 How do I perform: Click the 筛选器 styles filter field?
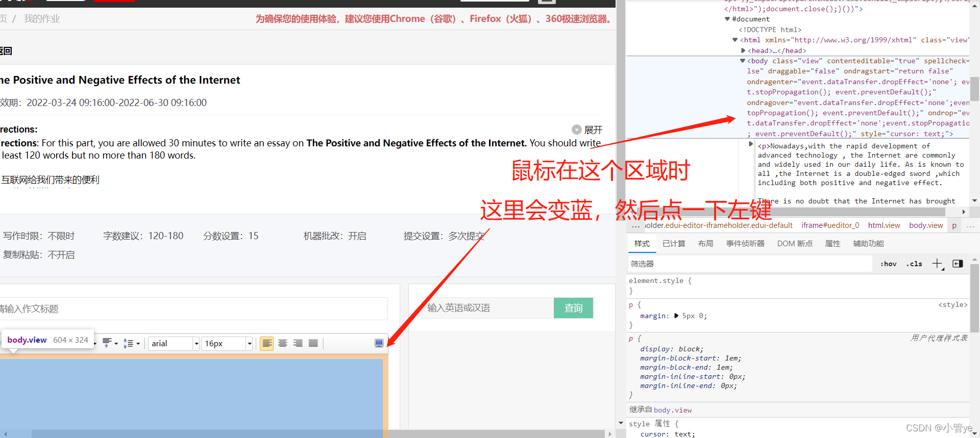point(750,264)
